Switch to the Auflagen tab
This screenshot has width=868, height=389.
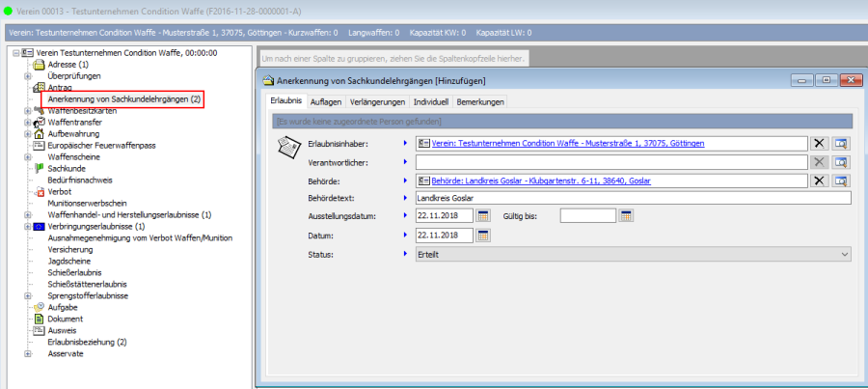[x=325, y=101]
